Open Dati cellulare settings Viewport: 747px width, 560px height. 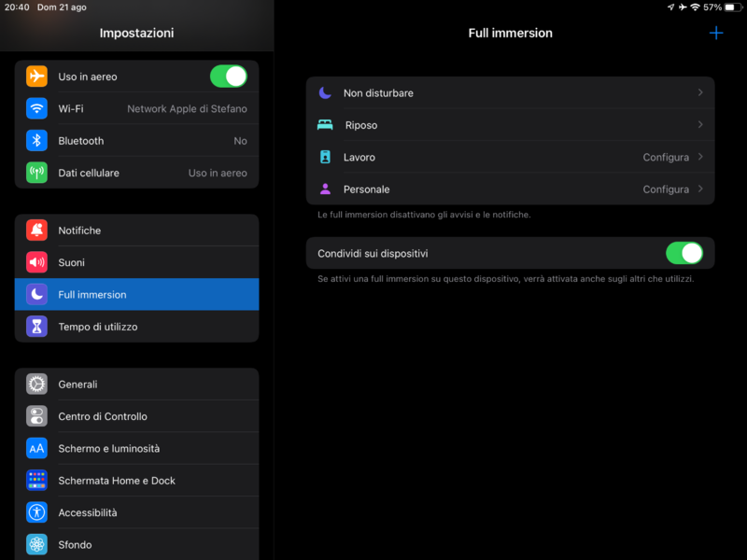click(136, 173)
